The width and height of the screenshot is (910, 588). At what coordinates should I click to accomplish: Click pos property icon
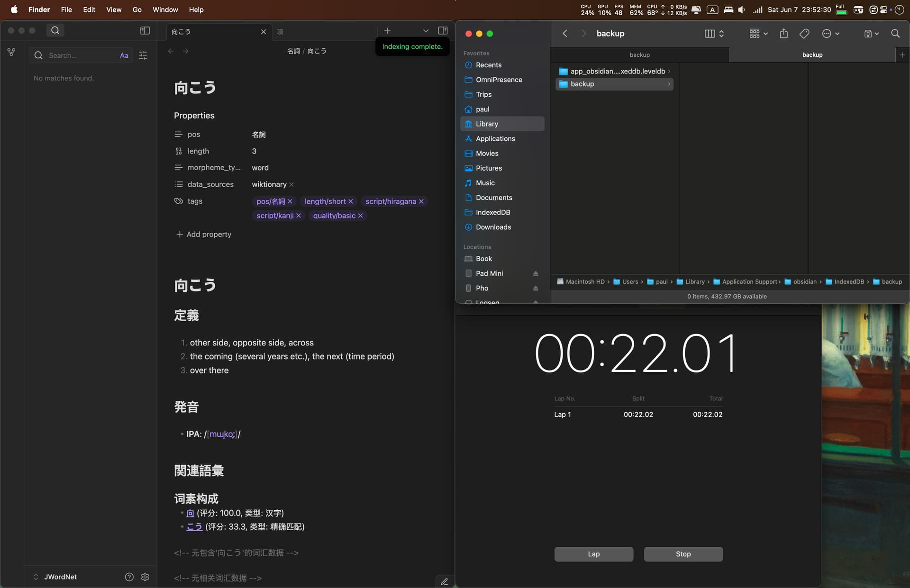point(179,135)
